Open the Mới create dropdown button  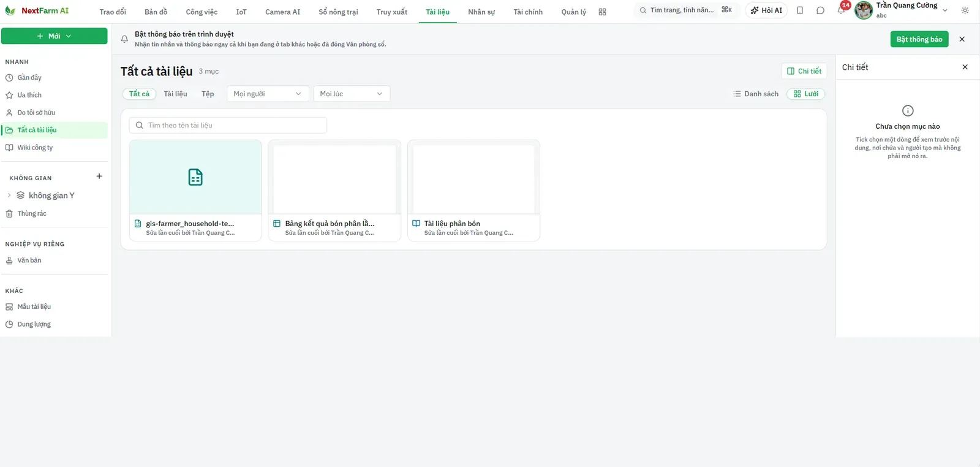(54, 36)
